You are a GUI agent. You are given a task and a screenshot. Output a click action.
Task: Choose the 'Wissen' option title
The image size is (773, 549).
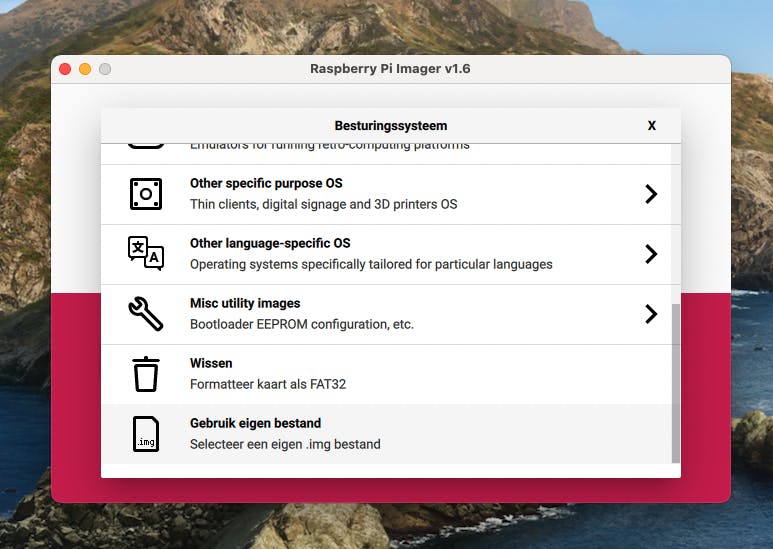(211, 363)
